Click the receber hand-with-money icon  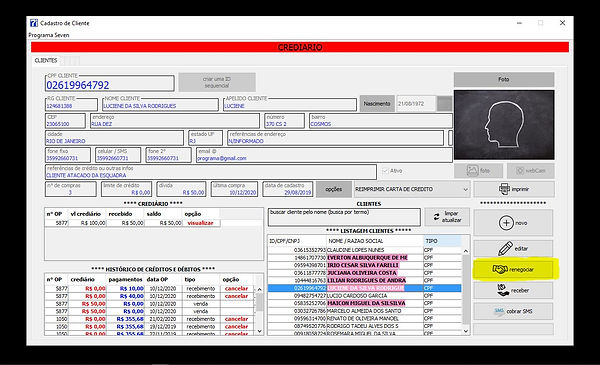point(502,290)
